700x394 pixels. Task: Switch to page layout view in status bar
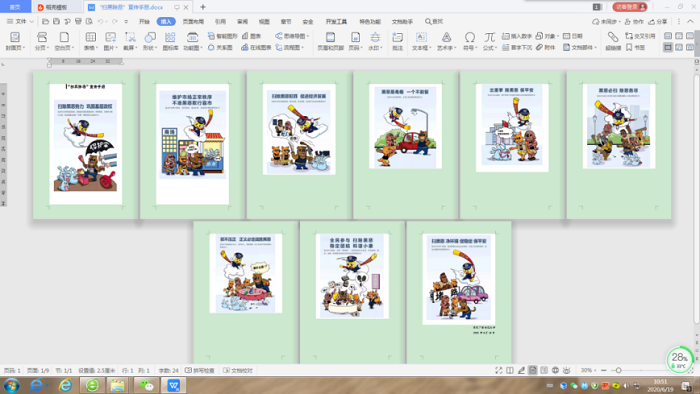pyautogui.click(x=533, y=370)
